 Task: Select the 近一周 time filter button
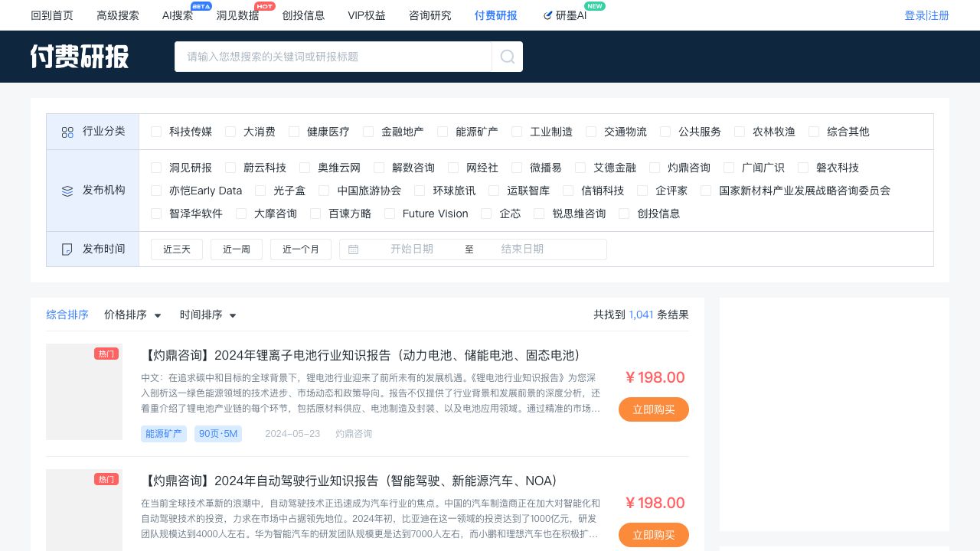(237, 249)
